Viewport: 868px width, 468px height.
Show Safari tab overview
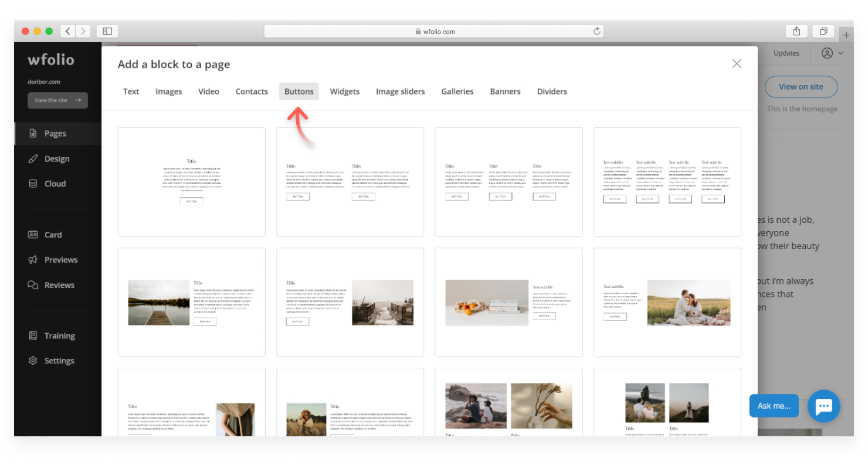(x=823, y=31)
